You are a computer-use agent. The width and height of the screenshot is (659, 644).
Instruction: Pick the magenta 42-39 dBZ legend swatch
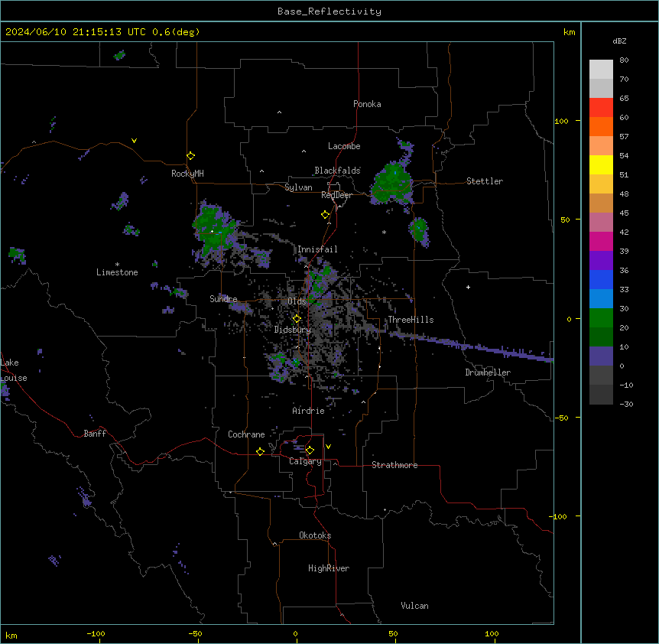[x=601, y=241]
